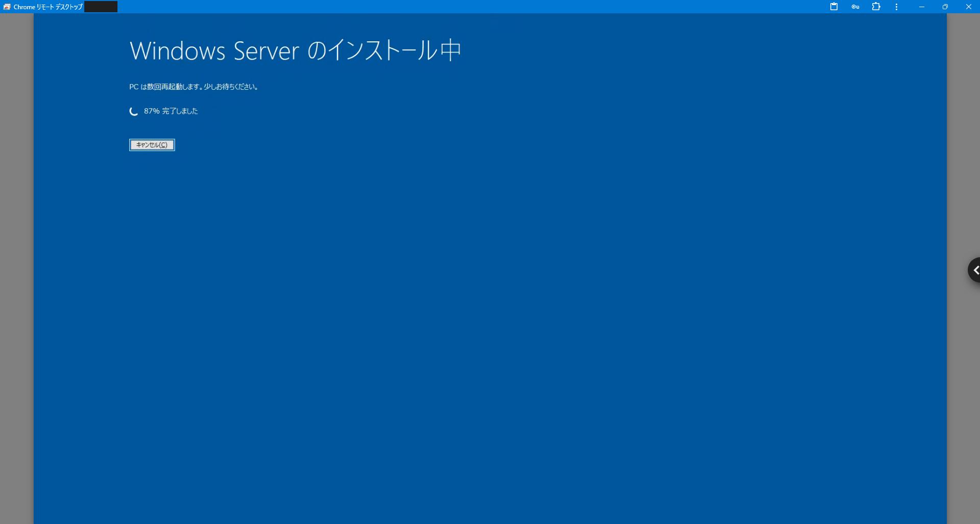Click the Chrome Remote Desktop app icon

point(7,7)
